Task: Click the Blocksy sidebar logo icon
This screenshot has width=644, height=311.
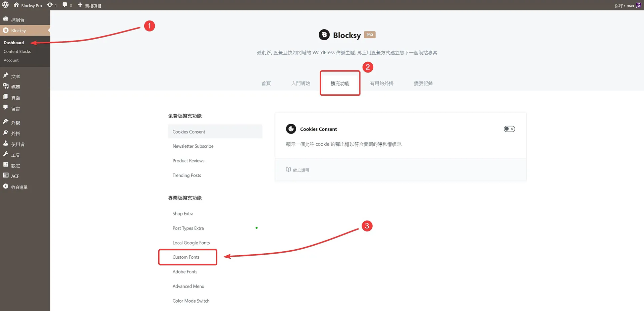Action: tap(6, 30)
